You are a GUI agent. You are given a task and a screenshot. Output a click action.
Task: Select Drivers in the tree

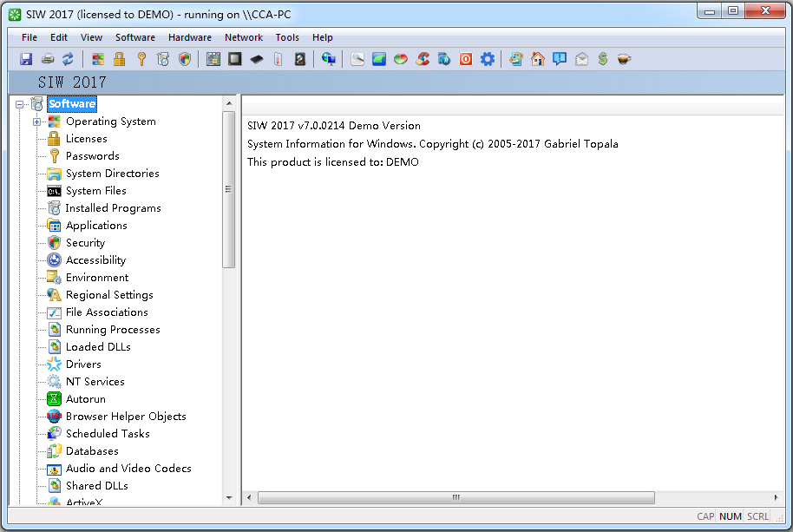83,365
